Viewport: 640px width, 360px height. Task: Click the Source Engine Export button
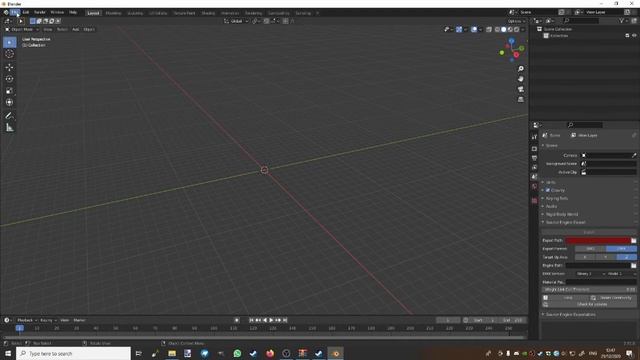[x=589, y=232]
